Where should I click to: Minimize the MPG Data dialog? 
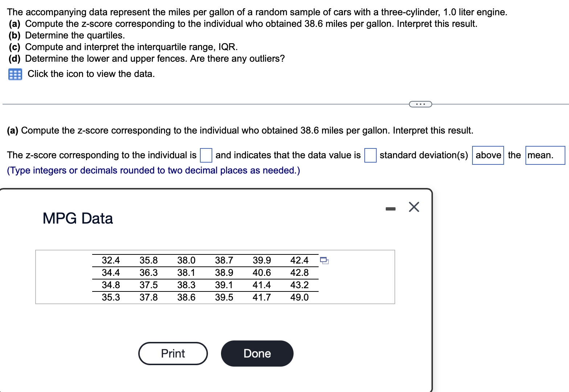(x=390, y=208)
